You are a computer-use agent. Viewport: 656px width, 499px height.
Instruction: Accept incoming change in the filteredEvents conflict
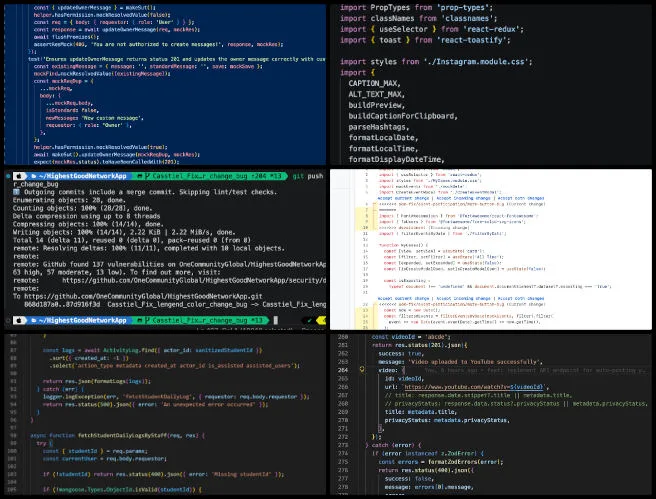tap(464, 299)
